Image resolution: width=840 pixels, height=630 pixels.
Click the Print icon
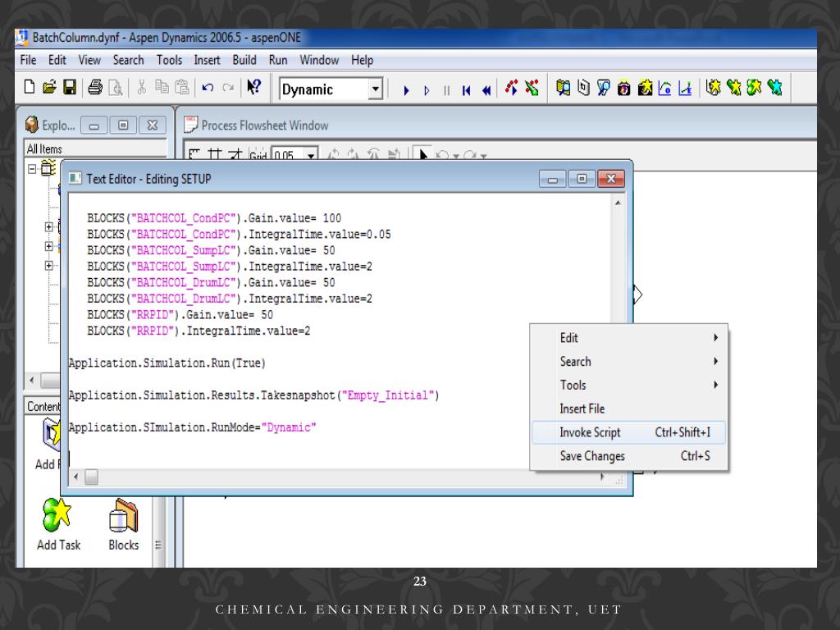(95, 87)
